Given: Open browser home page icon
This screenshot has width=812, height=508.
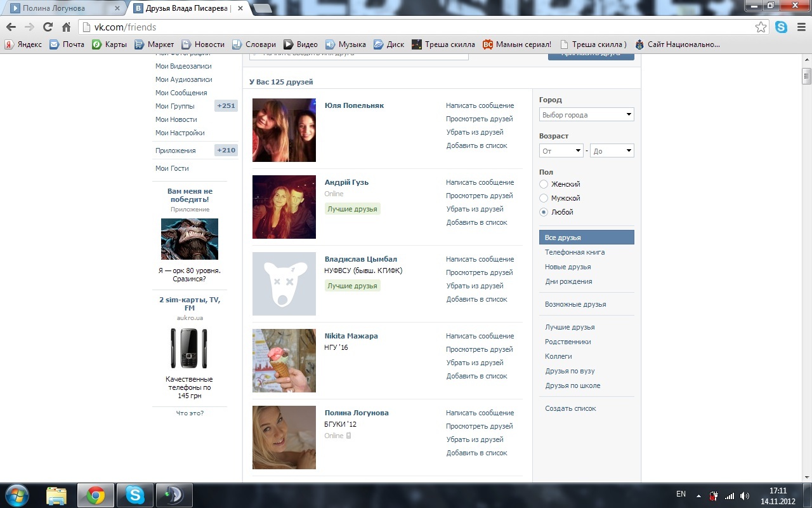Looking at the screenshot, I should pyautogui.click(x=66, y=27).
